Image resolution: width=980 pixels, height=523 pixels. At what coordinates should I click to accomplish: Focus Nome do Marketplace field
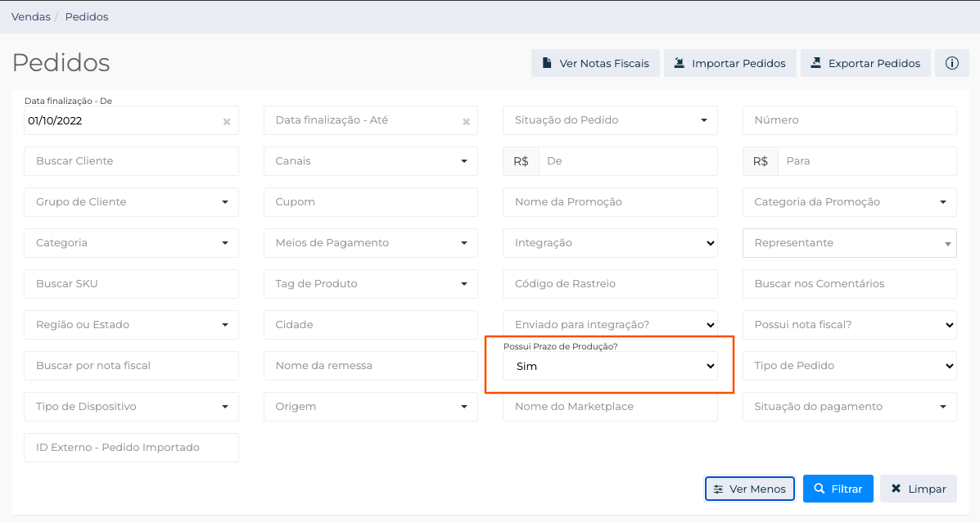point(610,407)
